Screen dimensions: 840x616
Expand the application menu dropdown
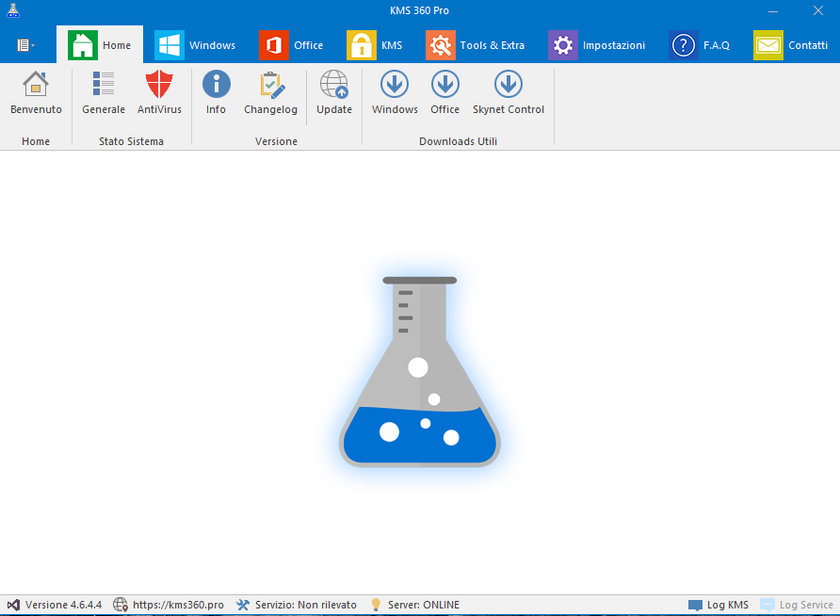tap(25, 45)
